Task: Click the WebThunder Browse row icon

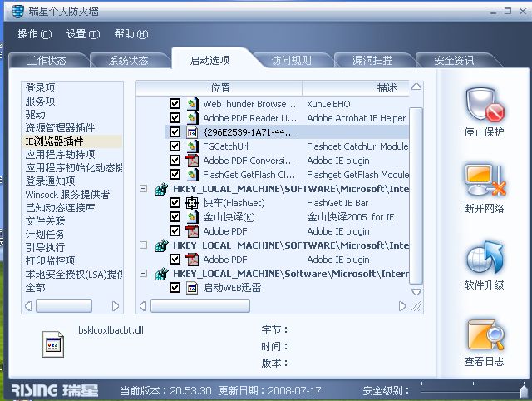Action: tap(192, 103)
